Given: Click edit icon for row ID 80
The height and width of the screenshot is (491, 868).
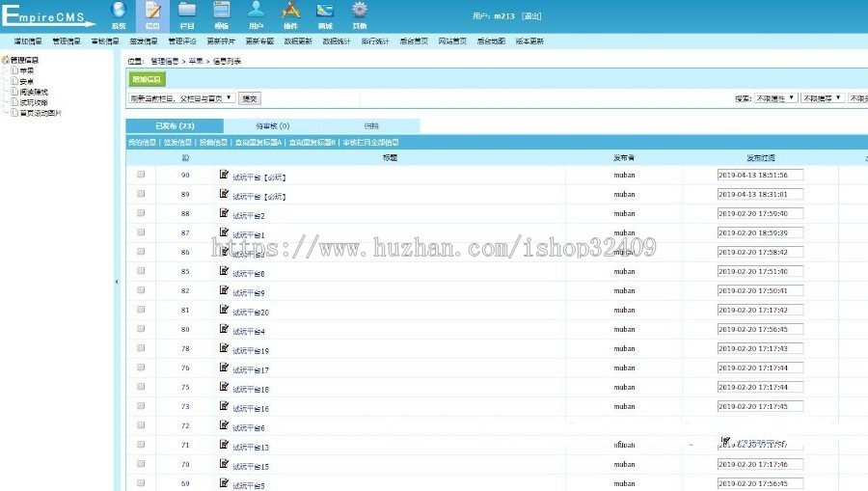Looking at the screenshot, I should [x=224, y=329].
